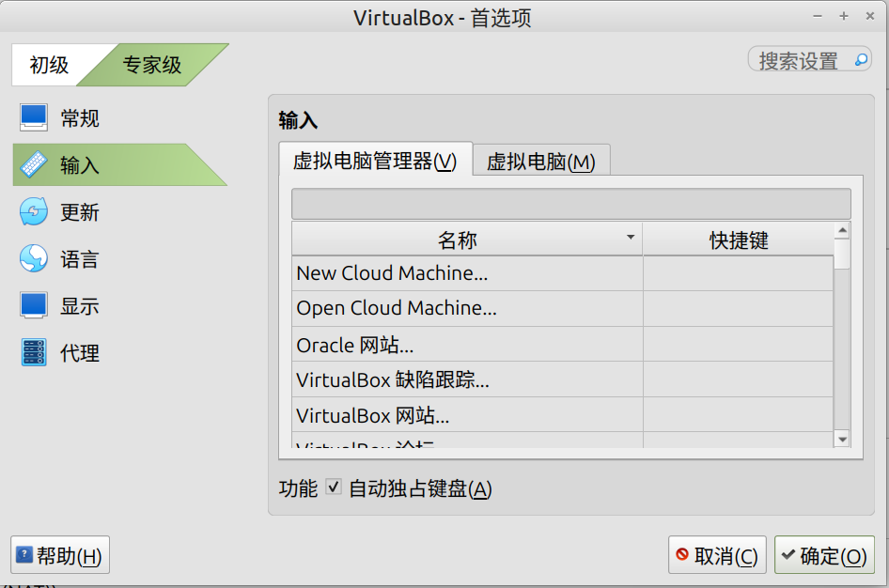Open the 代理 proxy server icon
889x588 pixels.
click(34, 352)
